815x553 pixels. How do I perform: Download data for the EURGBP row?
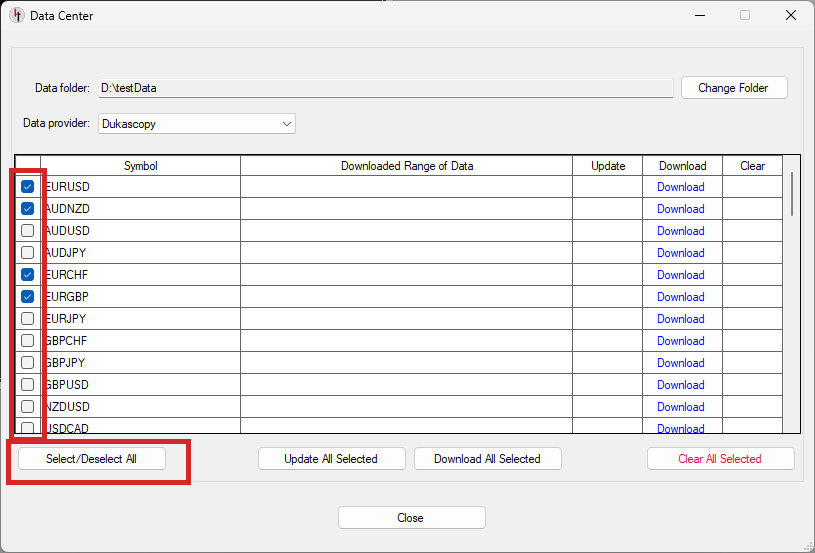[x=680, y=297]
